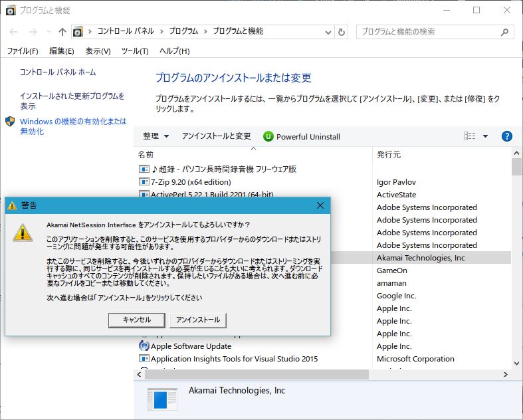523x420 pixels.
Task: Click the Apple Software Update icon
Action: (144, 346)
